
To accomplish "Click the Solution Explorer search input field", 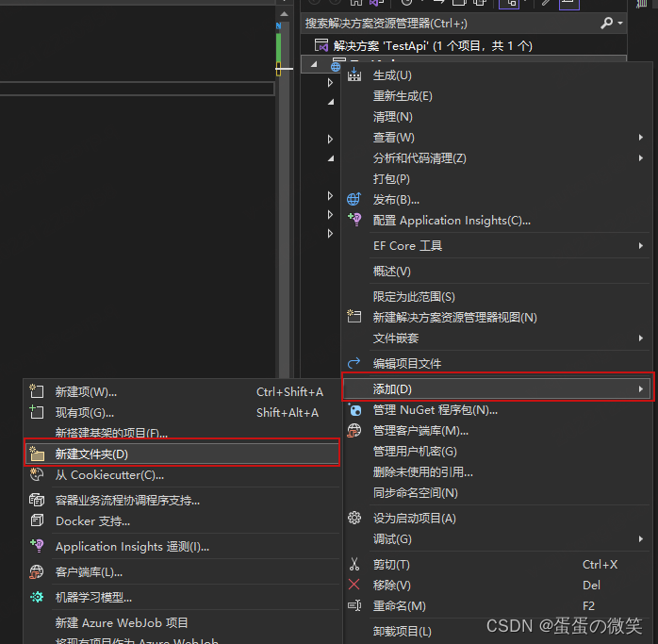I will pos(450,23).
